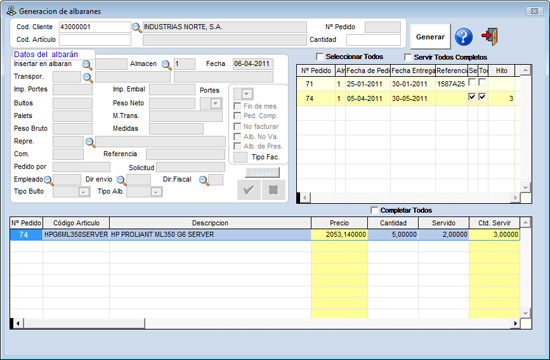Screen dimensions: 550x360
Task: Open the Tipo Alb. dropdown
Action: click(x=156, y=192)
